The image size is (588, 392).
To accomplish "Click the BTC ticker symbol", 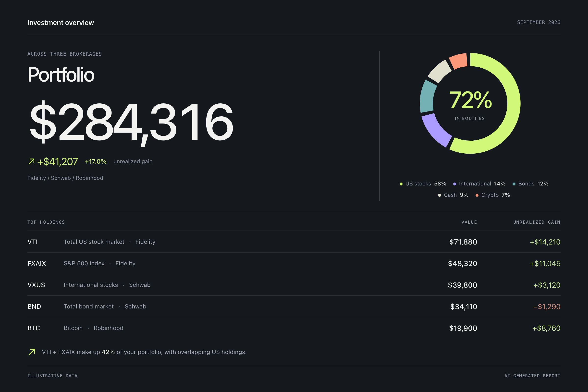I will tap(34, 328).
